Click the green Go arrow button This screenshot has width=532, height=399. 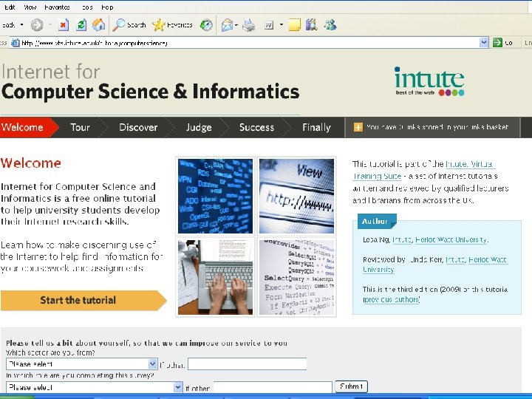point(497,43)
